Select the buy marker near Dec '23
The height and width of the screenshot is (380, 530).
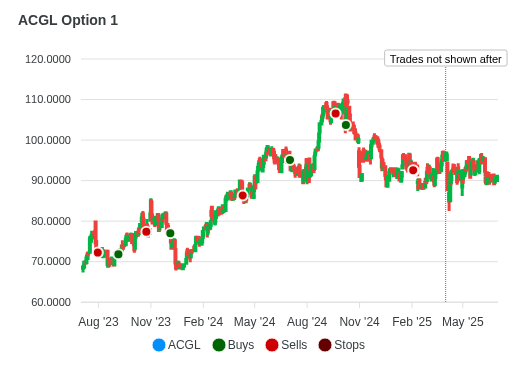tap(170, 233)
